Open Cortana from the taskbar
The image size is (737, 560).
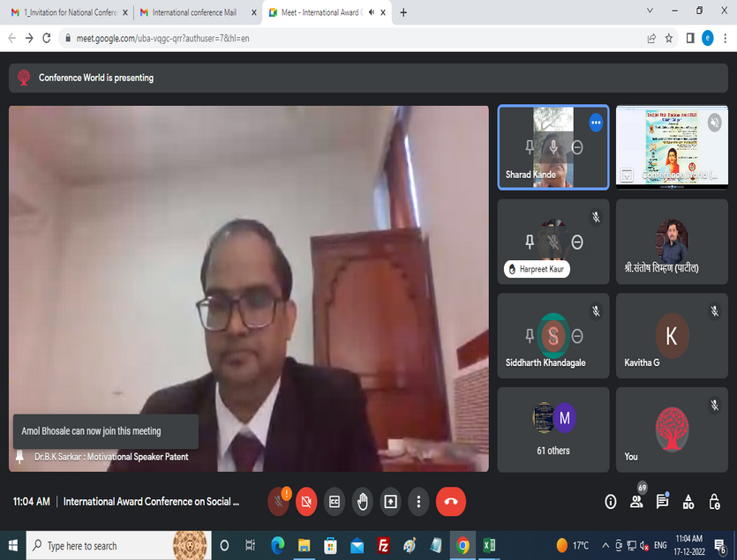tap(225, 545)
